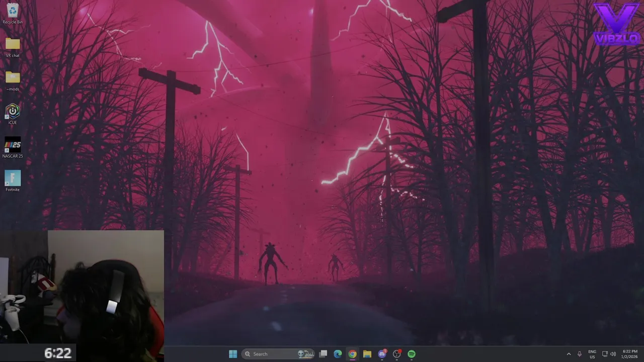The height and width of the screenshot is (362, 644).
Task: Click the microphone tray icon
Action: (x=580, y=354)
